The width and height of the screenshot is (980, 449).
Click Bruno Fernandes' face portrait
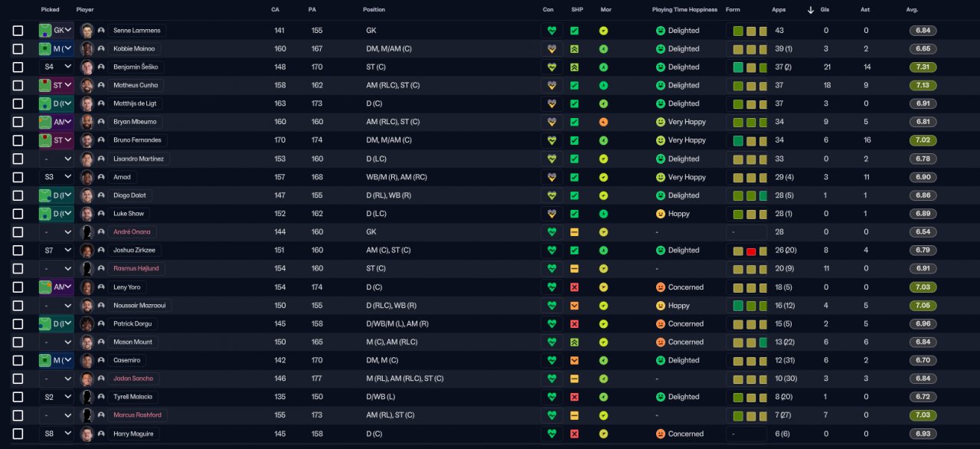[87, 140]
